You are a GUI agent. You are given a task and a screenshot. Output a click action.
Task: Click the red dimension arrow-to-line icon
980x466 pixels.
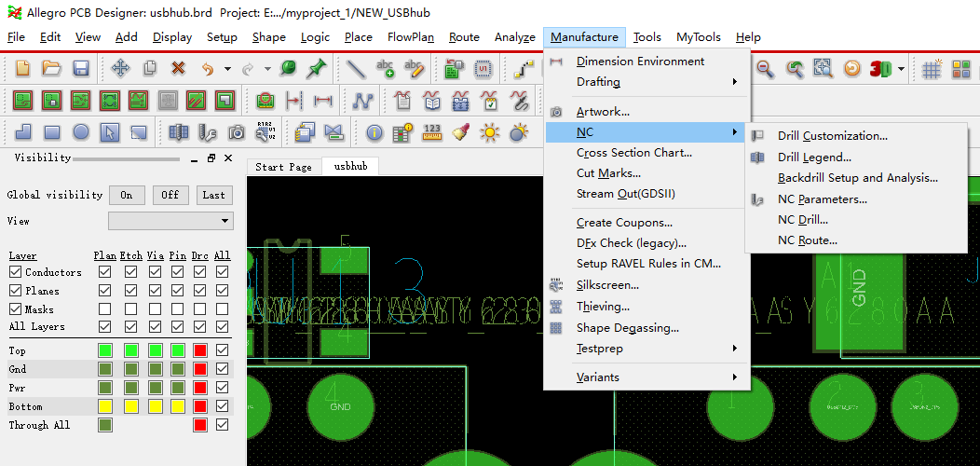pyautogui.click(x=293, y=100)
